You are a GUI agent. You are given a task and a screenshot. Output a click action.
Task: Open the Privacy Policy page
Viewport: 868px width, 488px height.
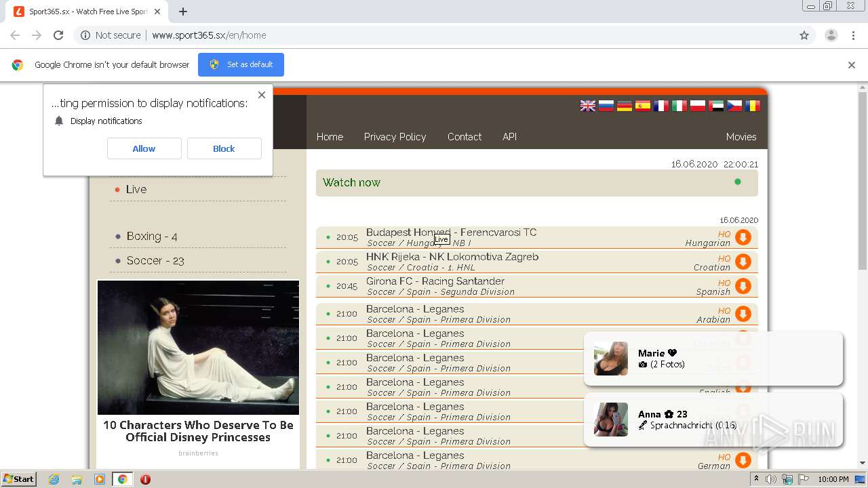click(395, 137)
